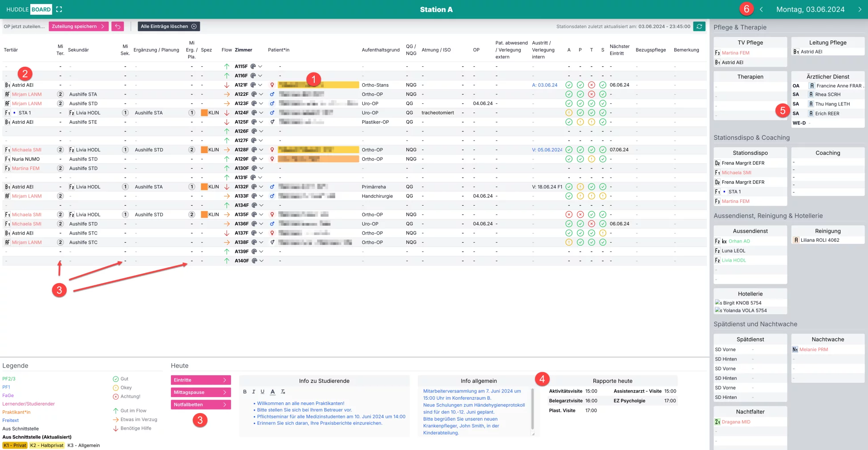Screen dimensions: 868x450
Task: Click the underline icon in the student info editor
Action: 262,392
